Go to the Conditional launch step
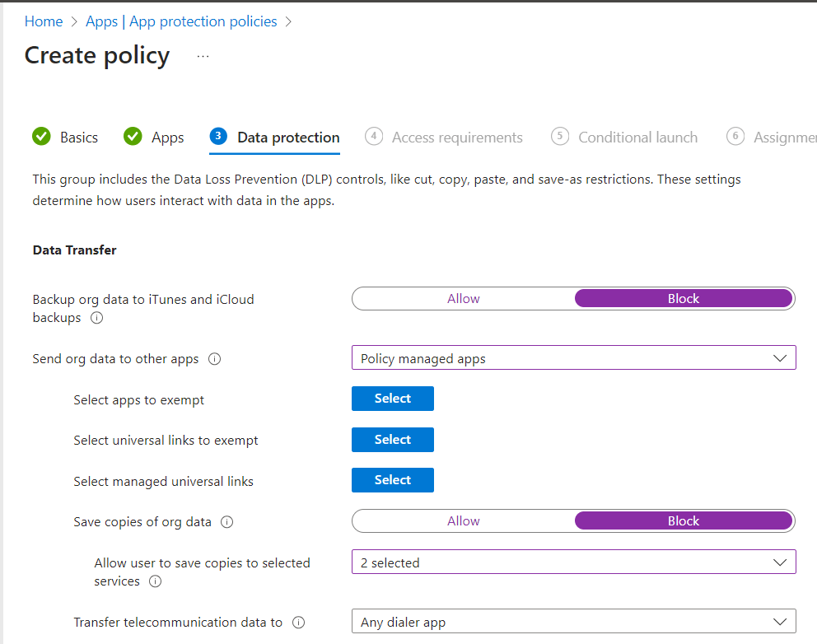The width and height of the screenshot is (817, 644). click(637, 138)
